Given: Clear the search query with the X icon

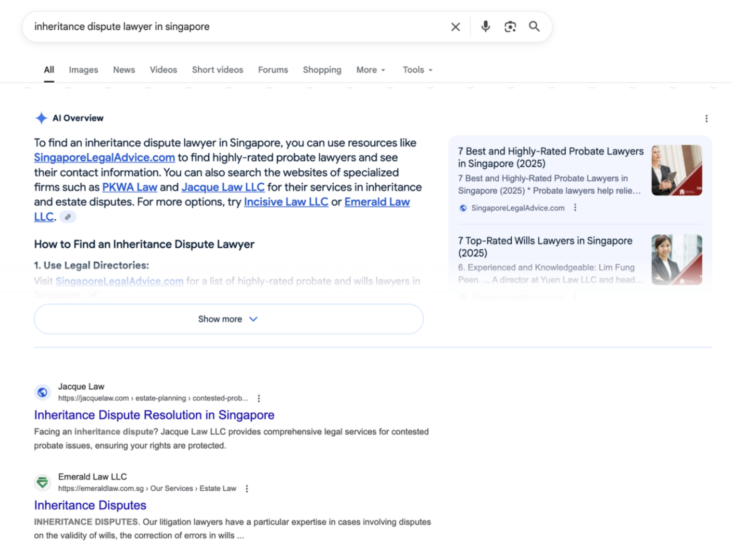Looking at the screenshot, I should 455,27.
